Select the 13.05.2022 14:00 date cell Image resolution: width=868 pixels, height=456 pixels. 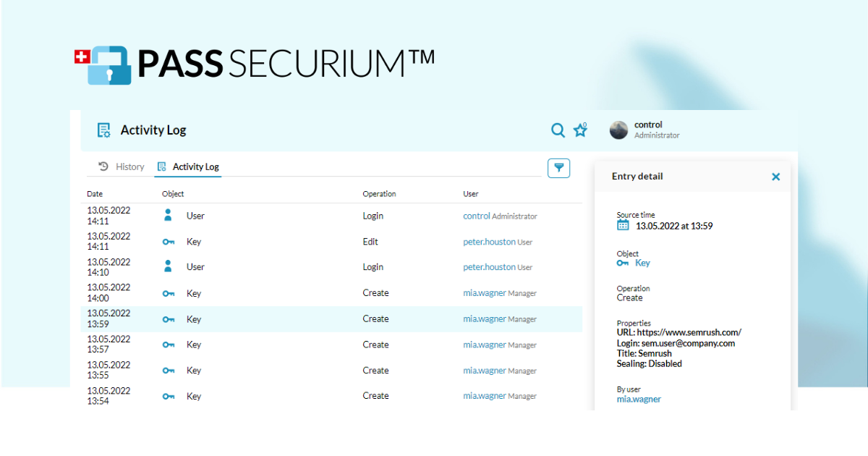109,292
